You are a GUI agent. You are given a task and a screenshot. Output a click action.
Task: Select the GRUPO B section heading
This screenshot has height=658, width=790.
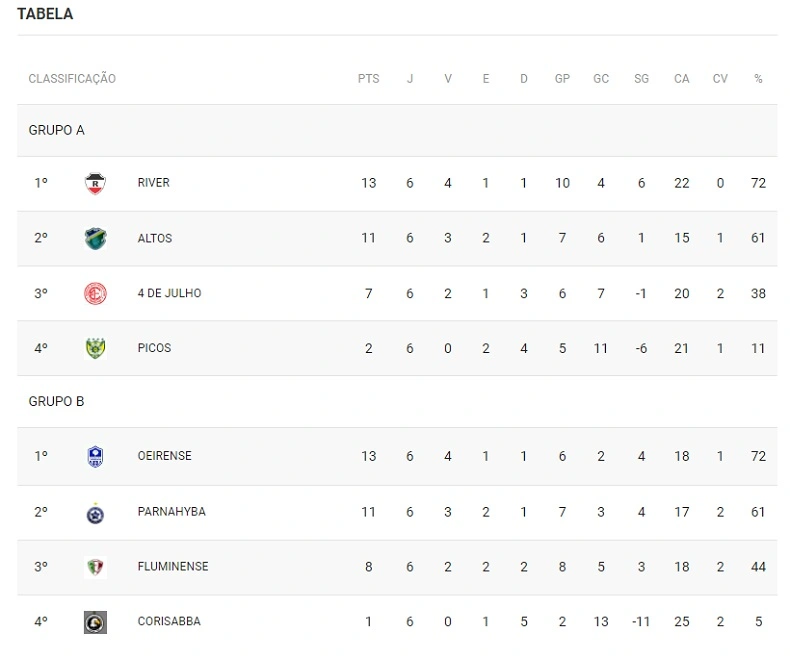tap(57, 402)
